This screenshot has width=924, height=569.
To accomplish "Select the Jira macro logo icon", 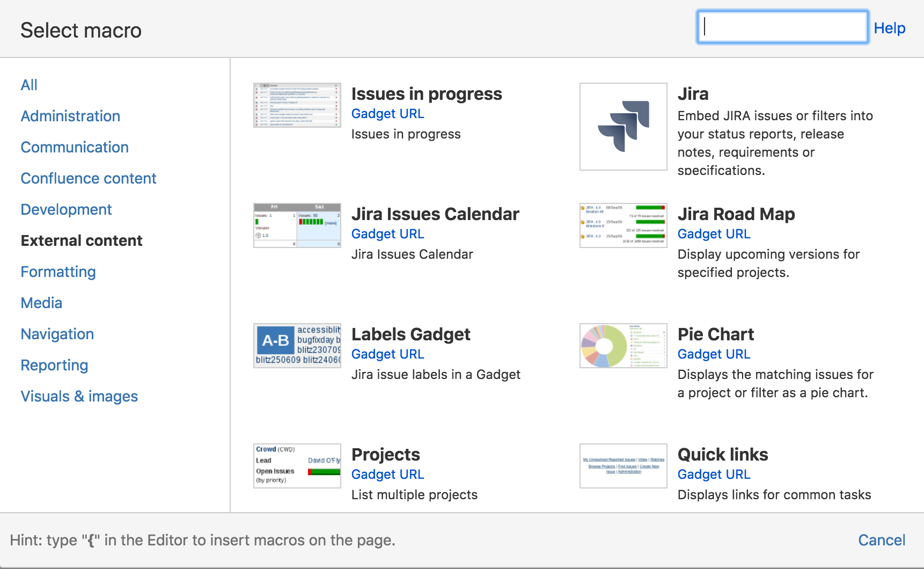I will [622, 126].
